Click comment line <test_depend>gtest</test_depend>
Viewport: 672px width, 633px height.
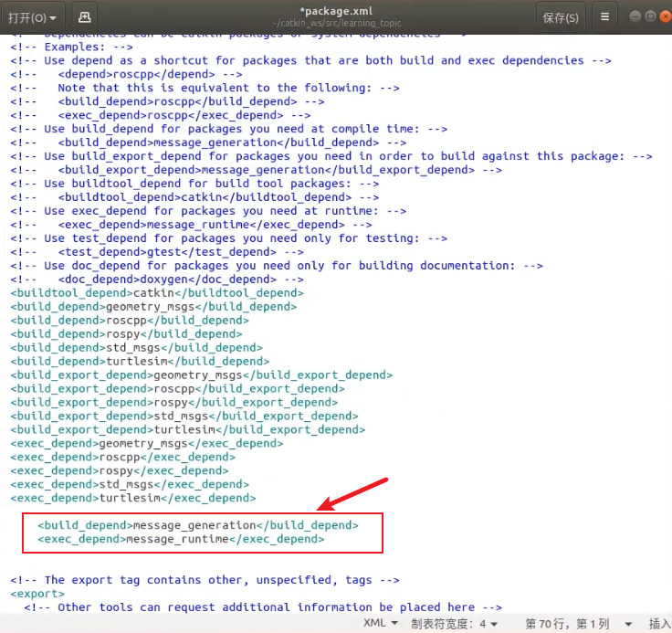coord(157,253)
